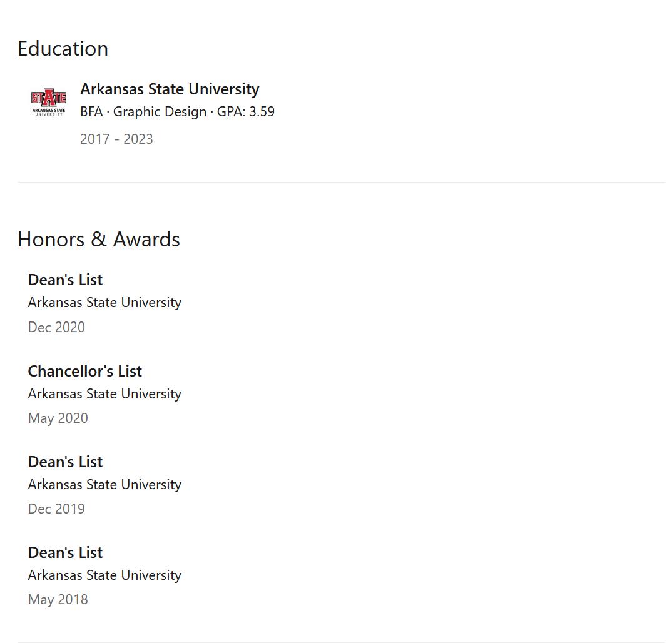The width and height of the screenshot is (672, 643).
Task: Click the Arkansas State University logo
Action: pyautogui.click(x=49, y=102)
